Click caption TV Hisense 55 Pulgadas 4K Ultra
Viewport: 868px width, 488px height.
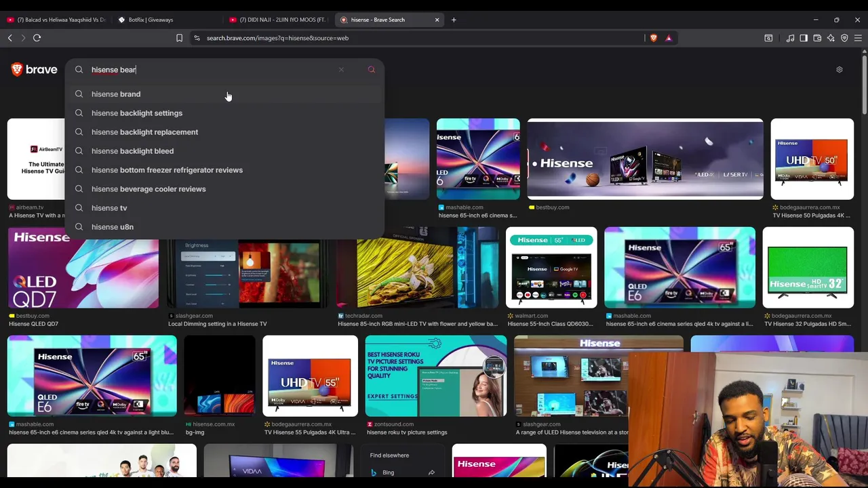click(310, 432)
